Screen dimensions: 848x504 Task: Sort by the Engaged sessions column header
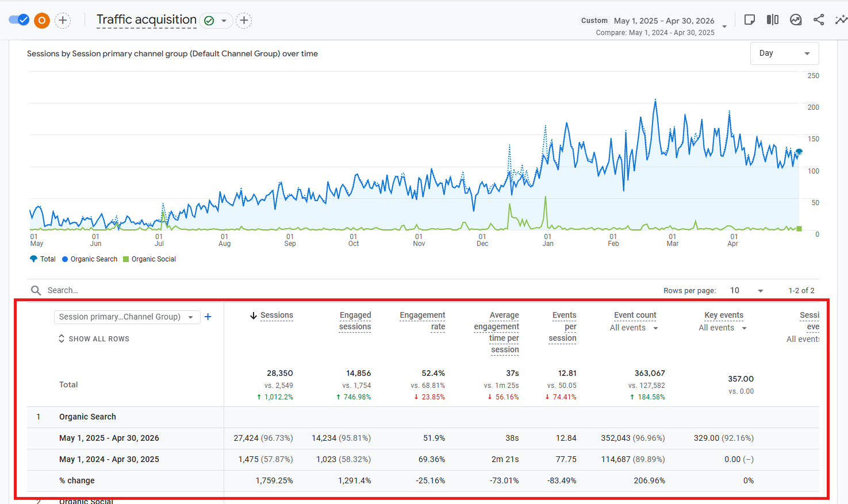(355, 321)
